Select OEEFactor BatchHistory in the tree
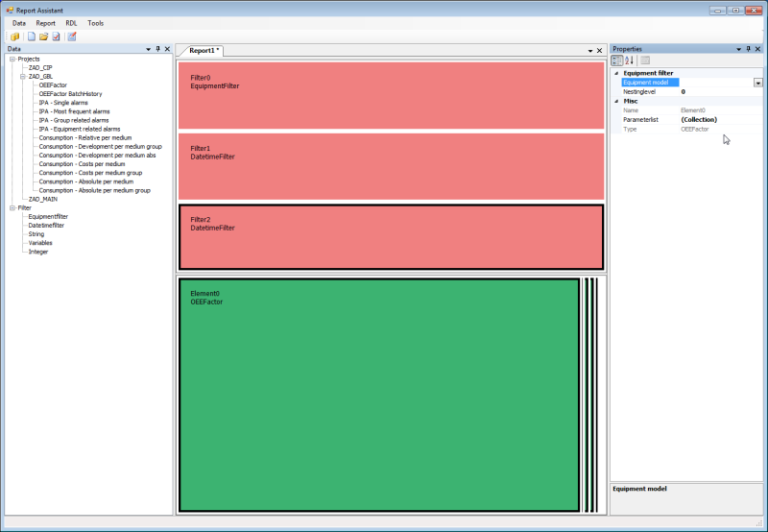The image size is (768, 532). pos(70,94)
